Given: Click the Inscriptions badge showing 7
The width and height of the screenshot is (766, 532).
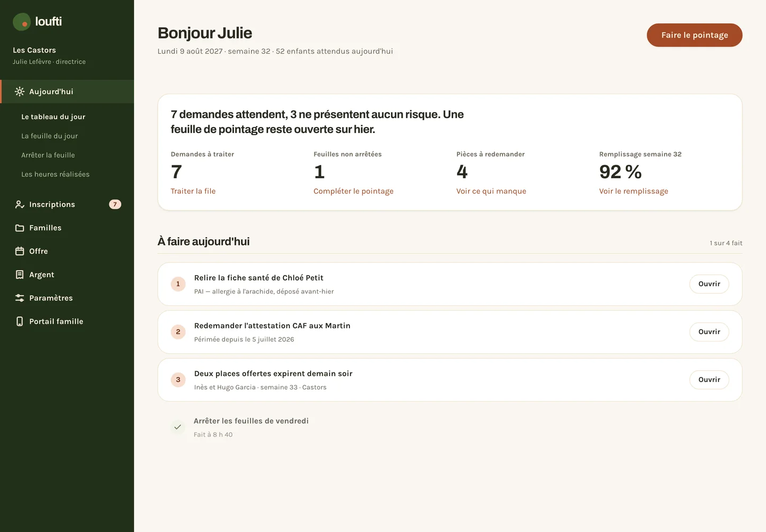Looking at the screenshot, I should tap(115, 204).
